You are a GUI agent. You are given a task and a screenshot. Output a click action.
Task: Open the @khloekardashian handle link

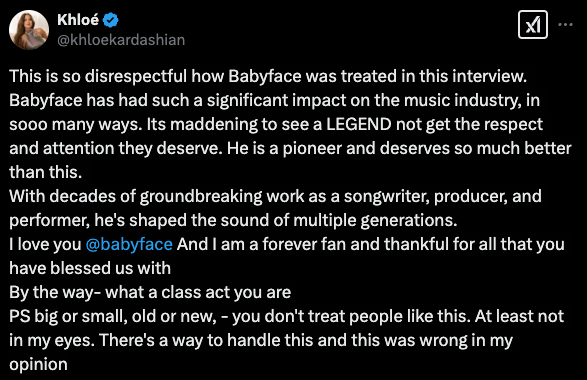pos(121,40)
